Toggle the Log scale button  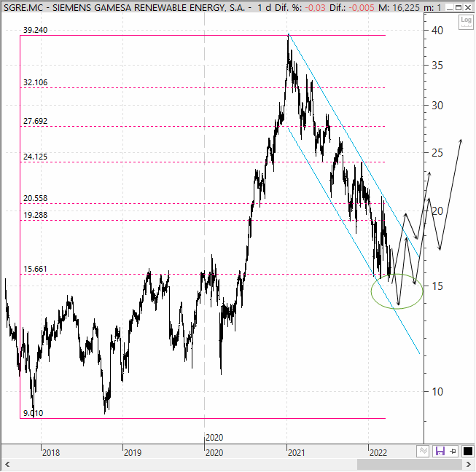[x=466, y=22]
